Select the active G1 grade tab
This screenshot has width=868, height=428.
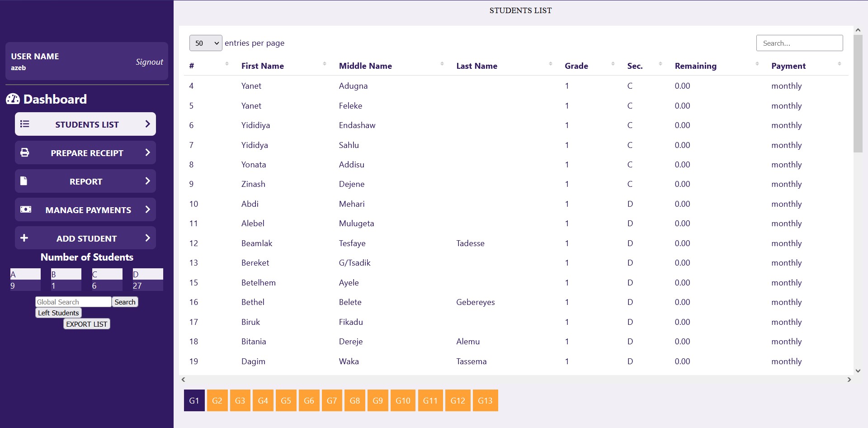point(194,400)
